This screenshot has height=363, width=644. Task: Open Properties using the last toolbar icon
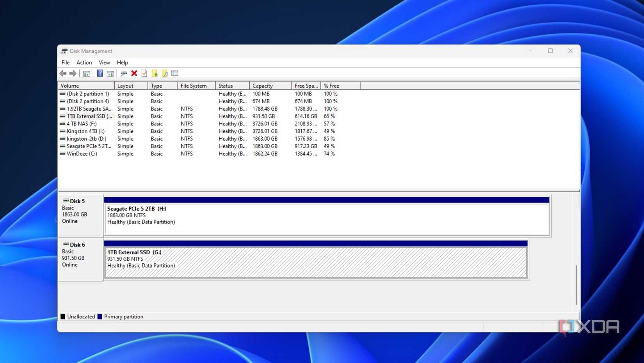(174, 73)
